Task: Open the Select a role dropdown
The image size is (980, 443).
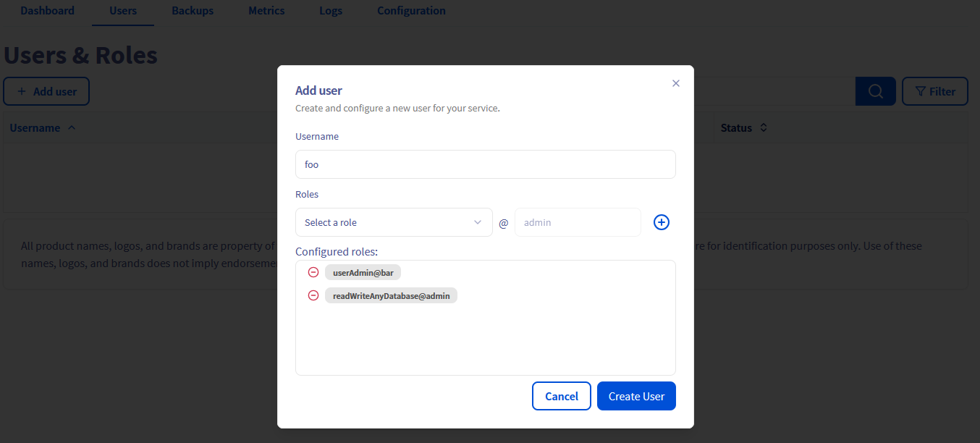Action: (394, 222)
